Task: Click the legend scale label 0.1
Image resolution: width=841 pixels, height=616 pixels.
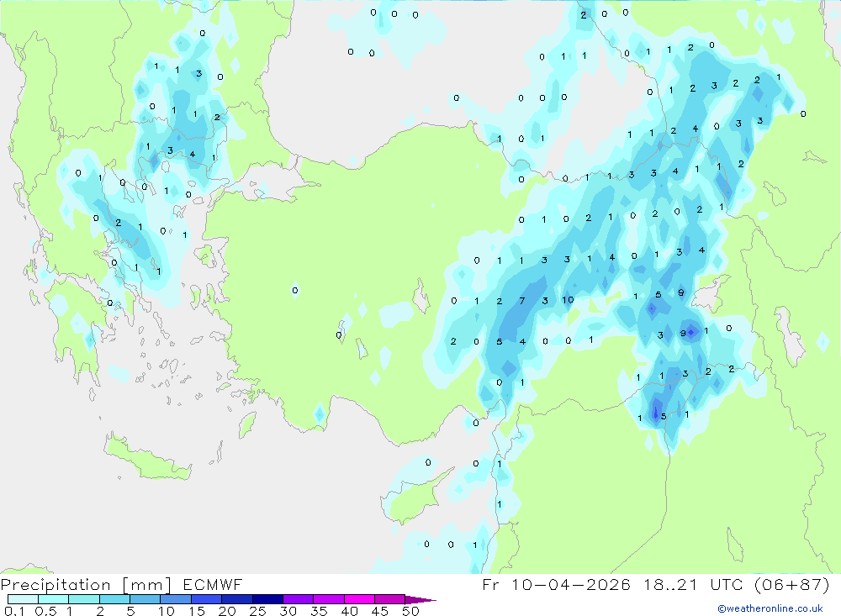Action: 14,611
